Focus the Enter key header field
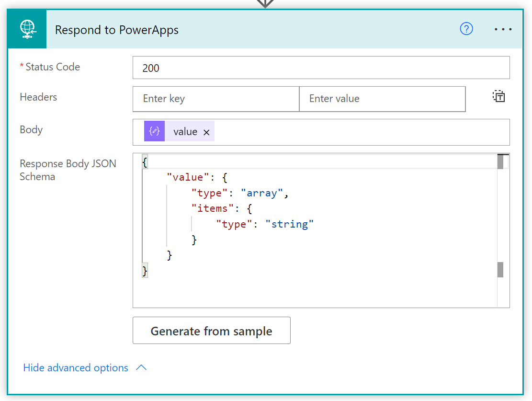This screenshot has height=401, width=532. point(216,99)
